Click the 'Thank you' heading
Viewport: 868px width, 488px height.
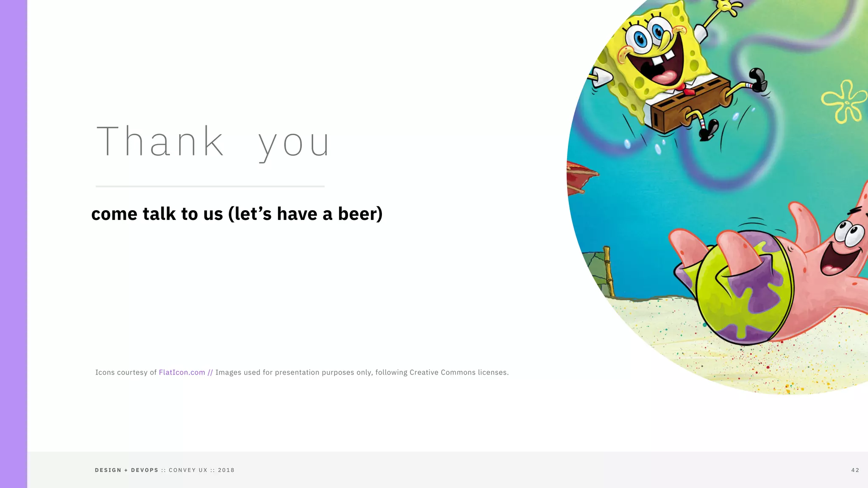[x=213, y=143]
